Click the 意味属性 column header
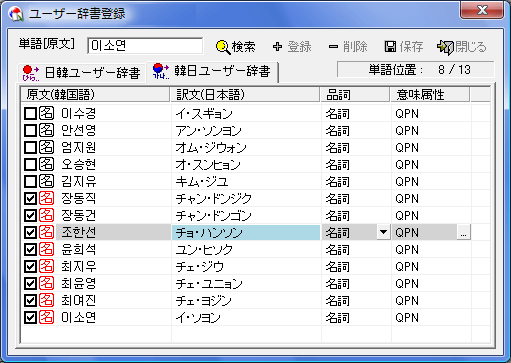Image resolution: width=511 pixels, height=363 pixels. (x=430, y=95)
